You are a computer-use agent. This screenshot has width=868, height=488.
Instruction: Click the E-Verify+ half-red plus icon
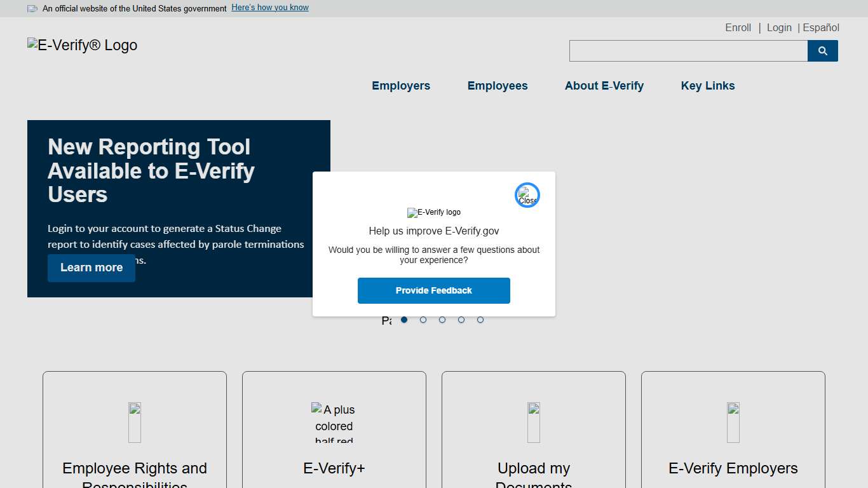334,422
